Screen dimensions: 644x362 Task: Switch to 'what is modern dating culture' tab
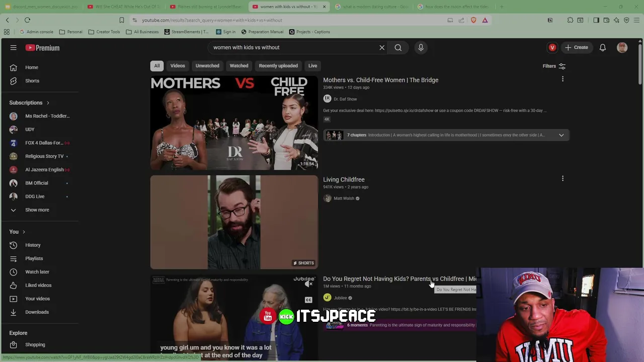(x=371, y=7)
